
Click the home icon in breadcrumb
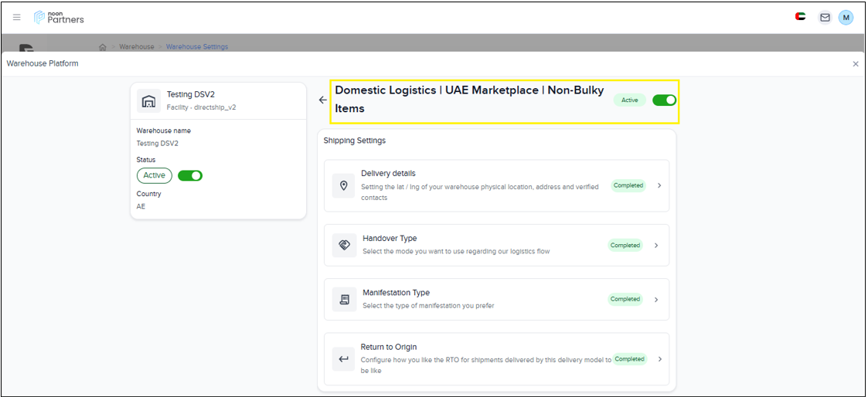coord(103,47)
